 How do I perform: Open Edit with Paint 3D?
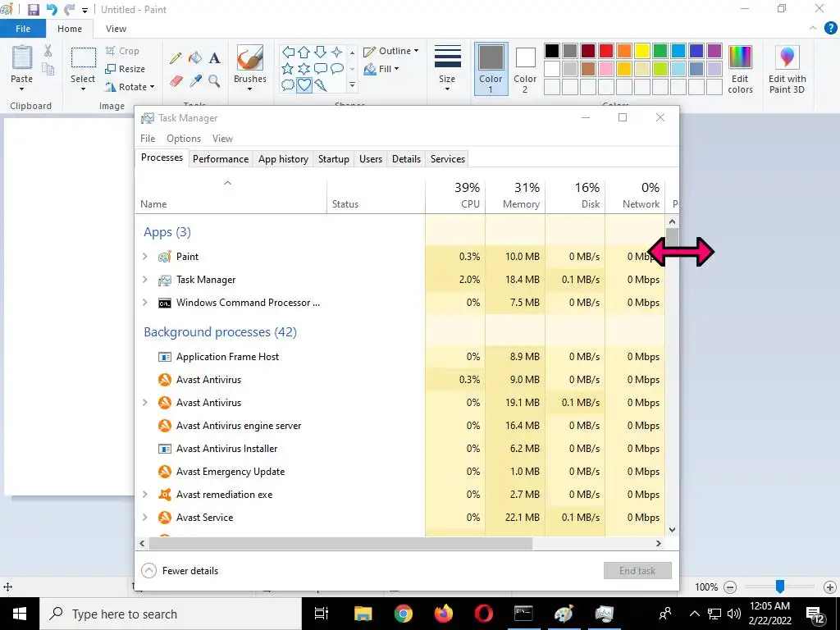pyautogui.click(x=787, y=70)
